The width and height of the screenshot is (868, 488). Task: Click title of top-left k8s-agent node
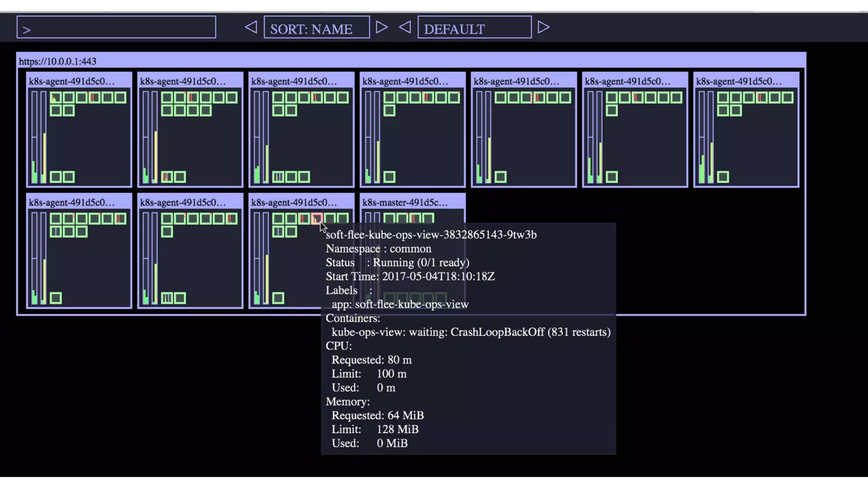point(71,81)
